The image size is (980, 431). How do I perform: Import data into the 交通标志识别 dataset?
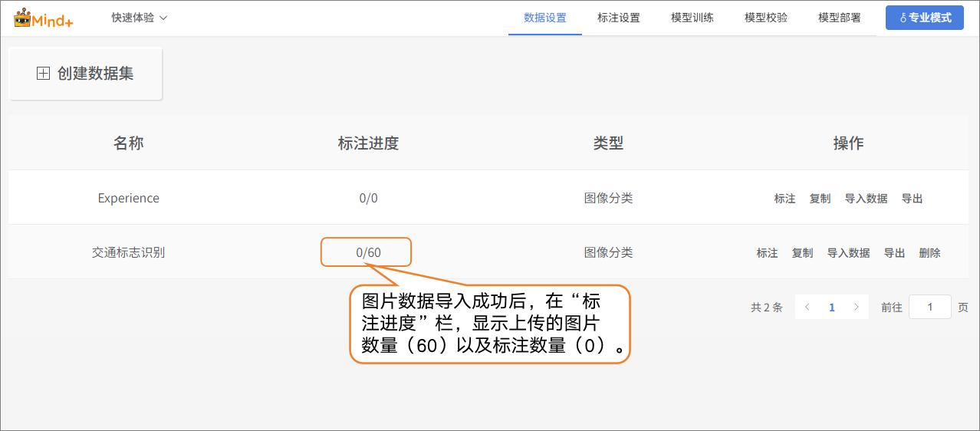[848, 253]
